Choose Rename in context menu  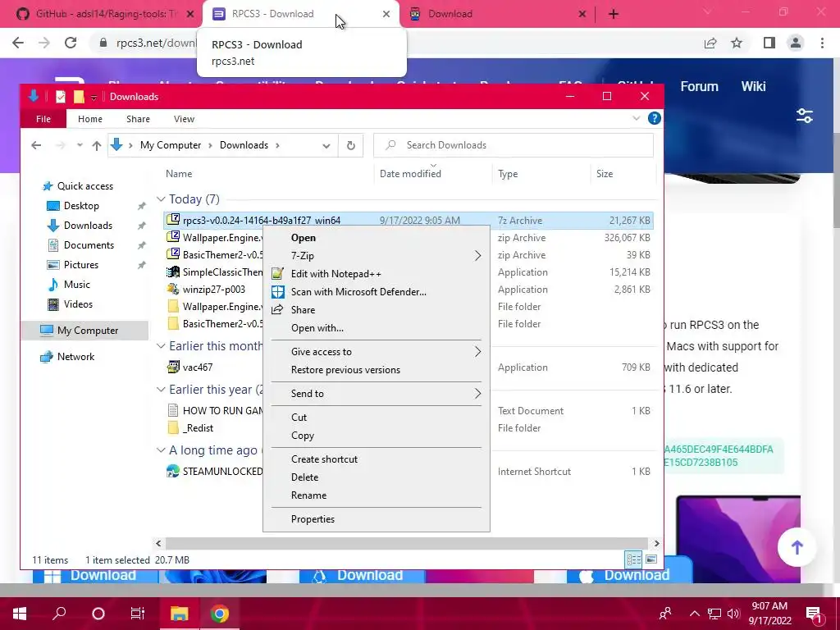pos(376,495)
